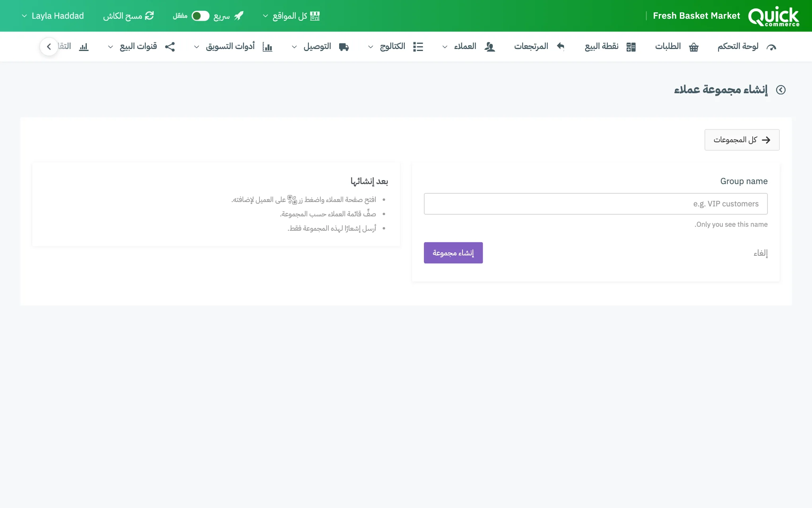Click the rocket icon next to سريع
This screenshot has height=508, width=812.
(x=239, y=16)
